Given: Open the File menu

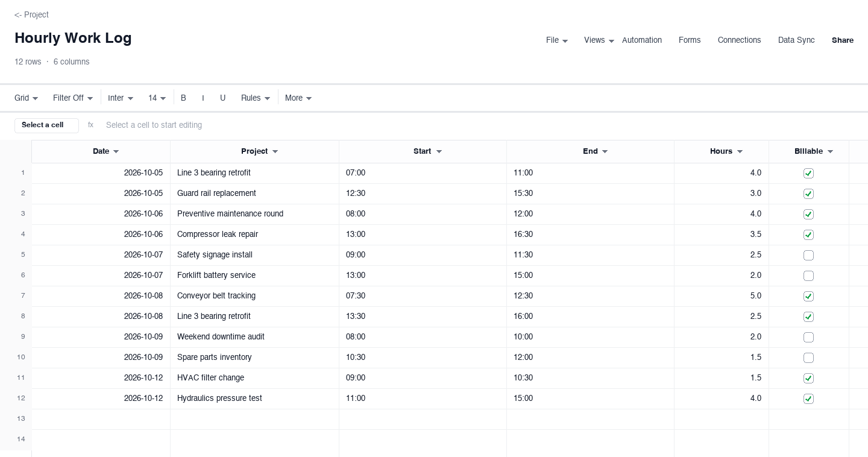Looking at the screenshot, I should pos(557,40).
